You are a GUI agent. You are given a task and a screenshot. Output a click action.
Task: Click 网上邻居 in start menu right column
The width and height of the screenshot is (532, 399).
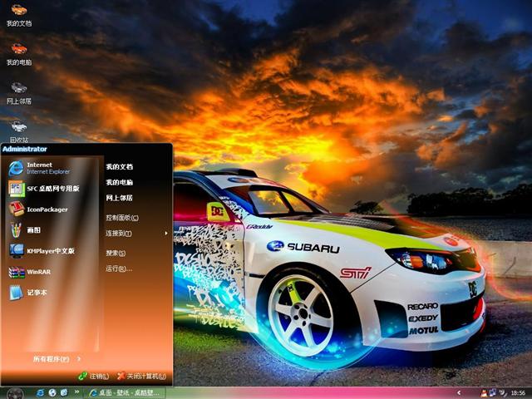[x=120, y=198]
